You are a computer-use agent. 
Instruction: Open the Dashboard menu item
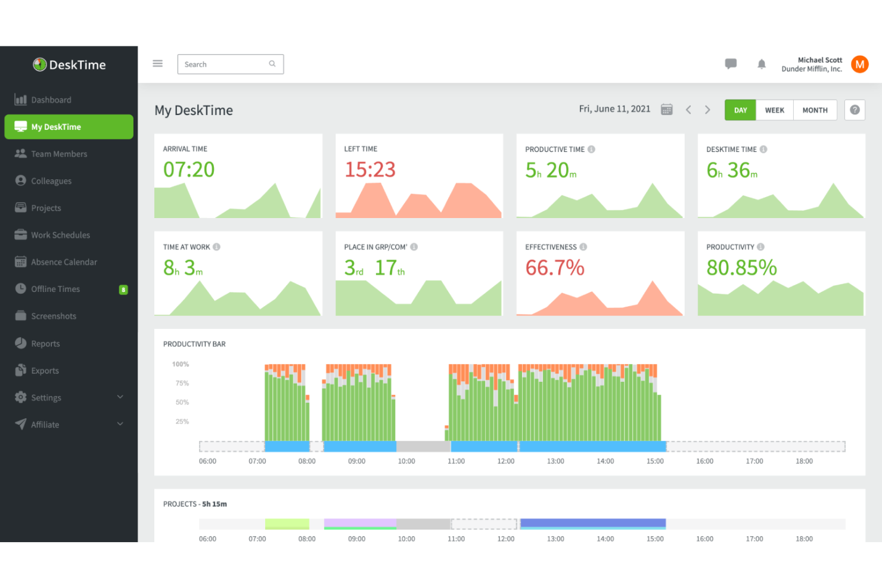69,99
